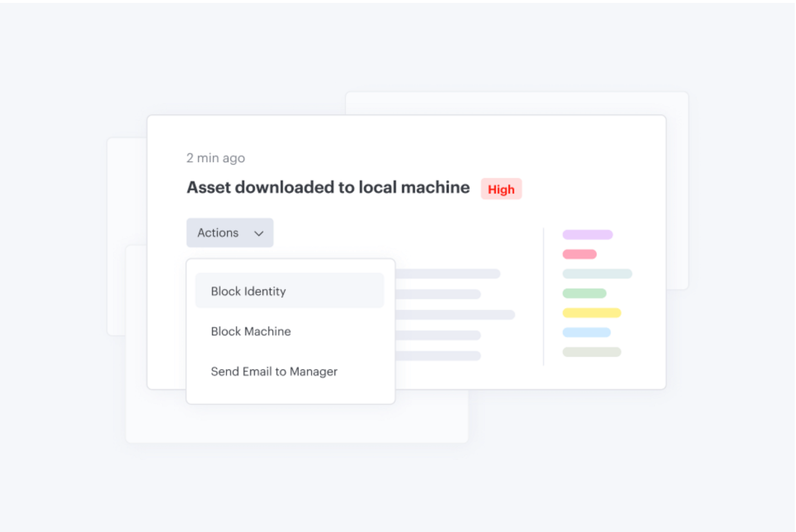Screen dimensions: 796x532
Task: Click the 2 min ago timestamp
Action: click(216, 158)
